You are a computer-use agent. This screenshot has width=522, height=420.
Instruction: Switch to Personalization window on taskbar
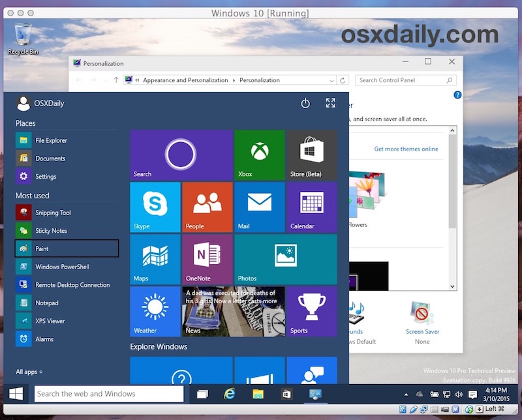tap(315, 395)
